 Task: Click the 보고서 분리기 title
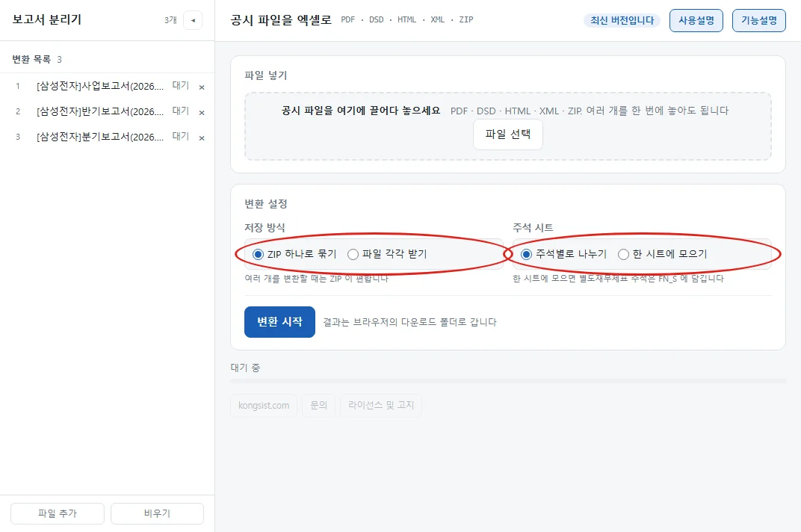click(x=47, y=19)
